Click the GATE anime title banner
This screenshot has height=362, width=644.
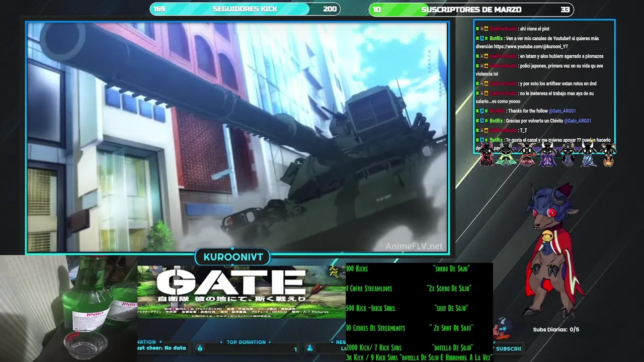coord(242,292)
